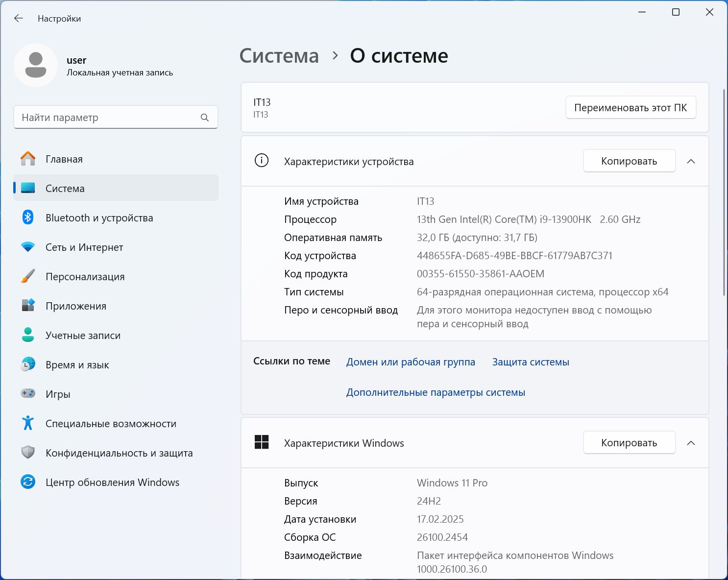
Task: Open Игры settings
Action: coord(116,394)
